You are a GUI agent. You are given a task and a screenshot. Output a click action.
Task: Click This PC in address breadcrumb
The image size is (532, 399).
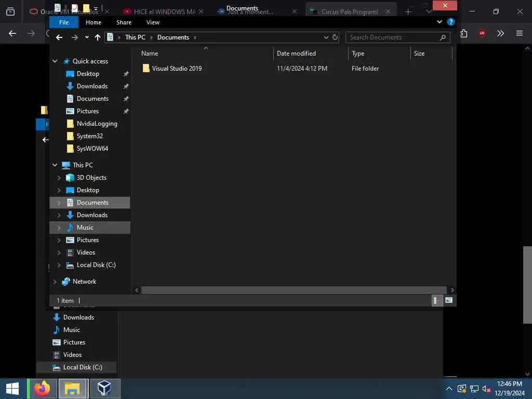135,37
